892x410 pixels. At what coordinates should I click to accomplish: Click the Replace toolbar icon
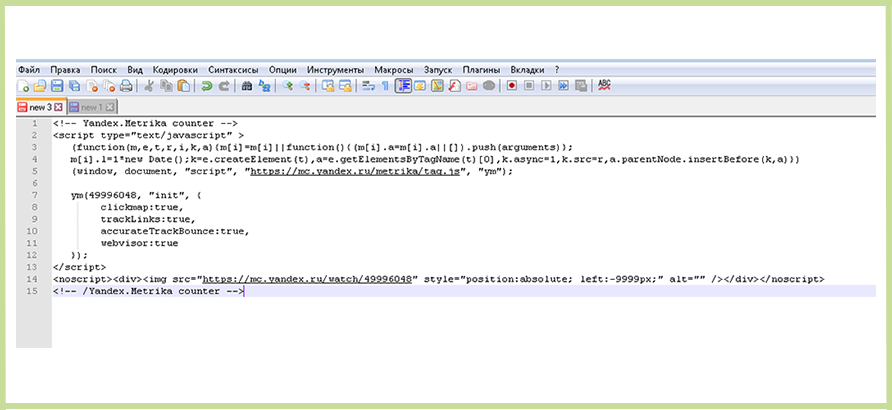coord(265,86)
